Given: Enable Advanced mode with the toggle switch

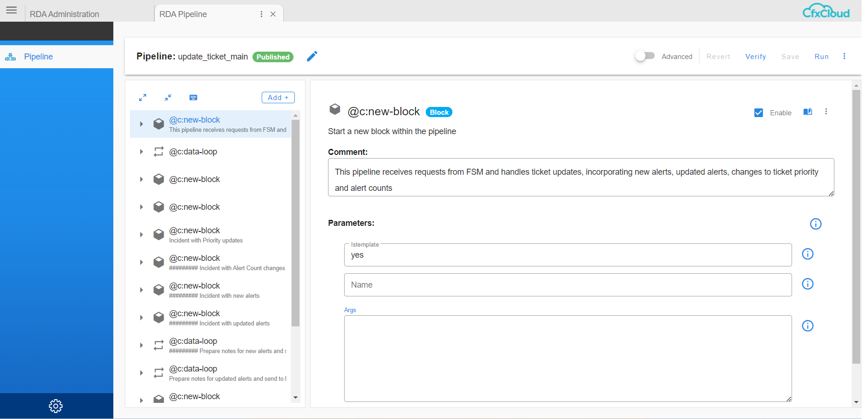Looking at the screenshot, I should pos(645,56).
